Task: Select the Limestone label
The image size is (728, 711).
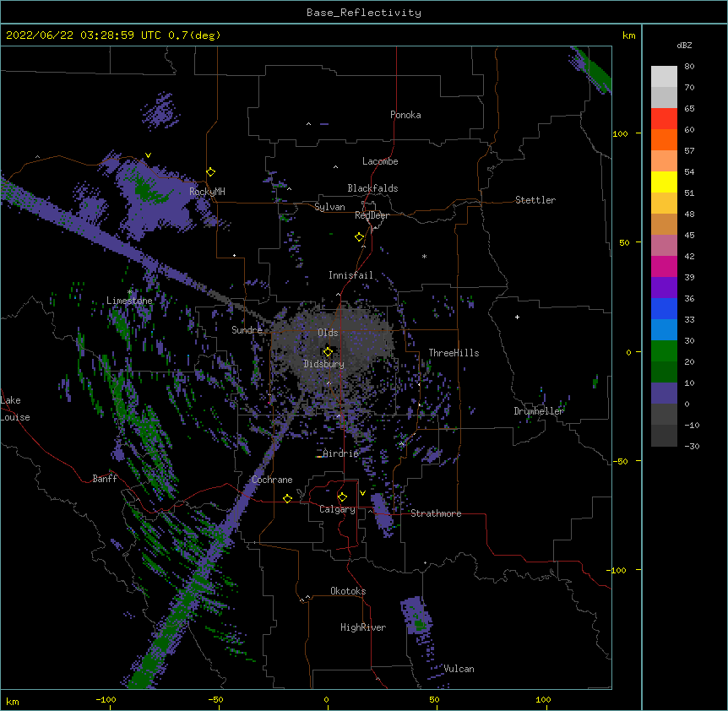Action: click(x=129, y=301)
